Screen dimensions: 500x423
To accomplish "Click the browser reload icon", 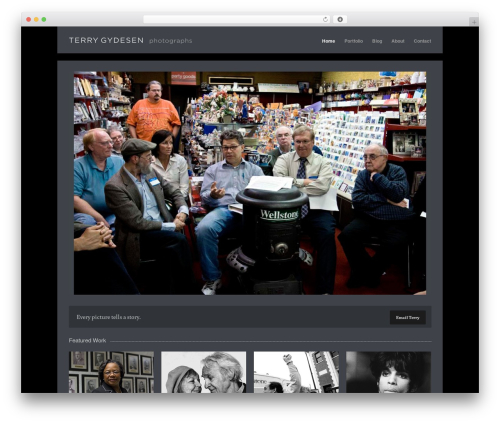I will [x=325, y=20].
